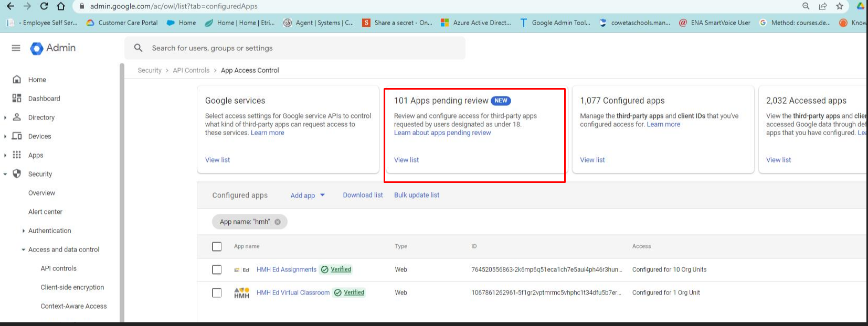Image resolution: width=868 pixels, height=326 pixels.
Task: Click the Dashboard icon in sidebar
Action: 17,99
